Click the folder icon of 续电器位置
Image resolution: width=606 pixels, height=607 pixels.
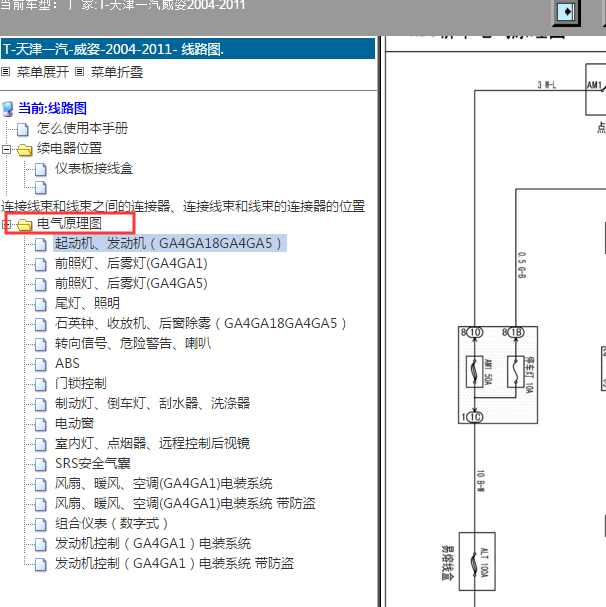click(24, 150)
